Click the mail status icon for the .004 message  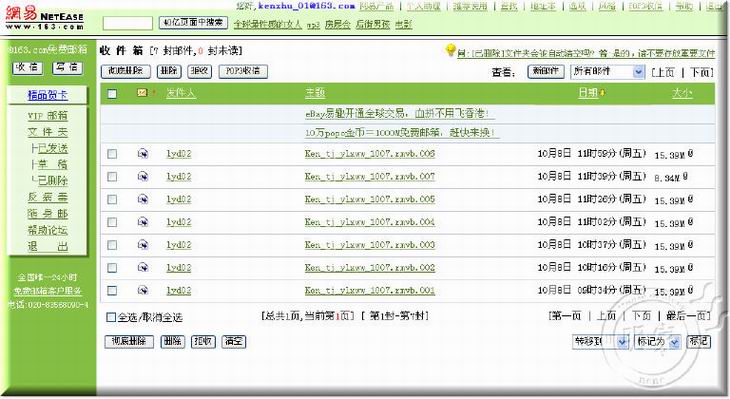tap(143, 222)
